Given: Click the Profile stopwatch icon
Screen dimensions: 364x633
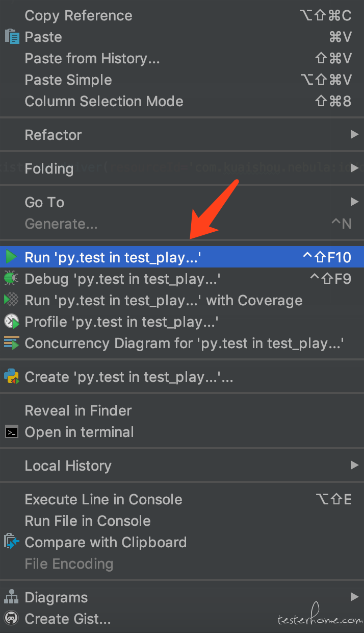Looking at the screenshot, I should 11,322.
